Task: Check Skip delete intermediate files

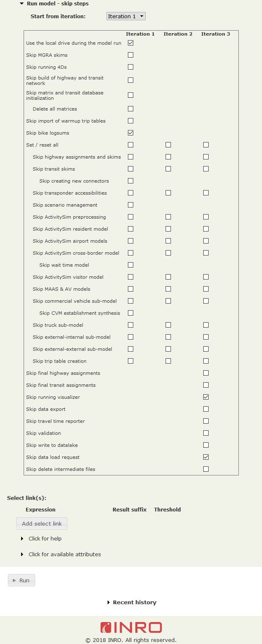Action: coord(206,469)
